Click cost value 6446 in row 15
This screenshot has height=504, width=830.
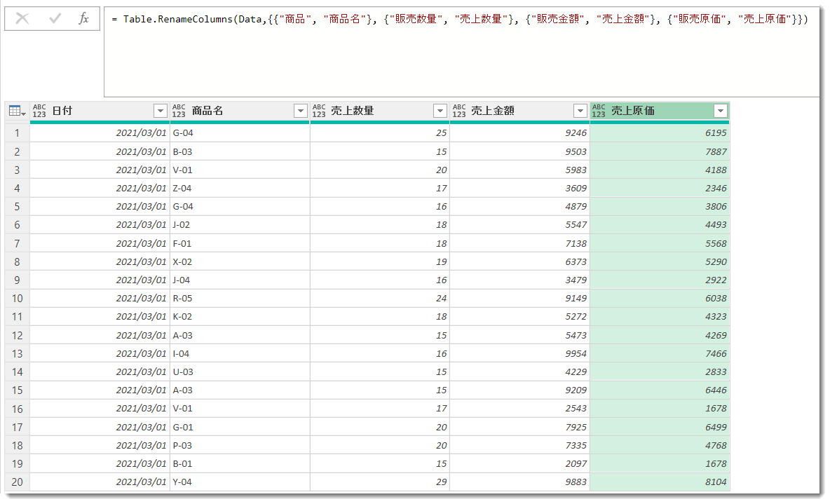[x=660, y=390]
